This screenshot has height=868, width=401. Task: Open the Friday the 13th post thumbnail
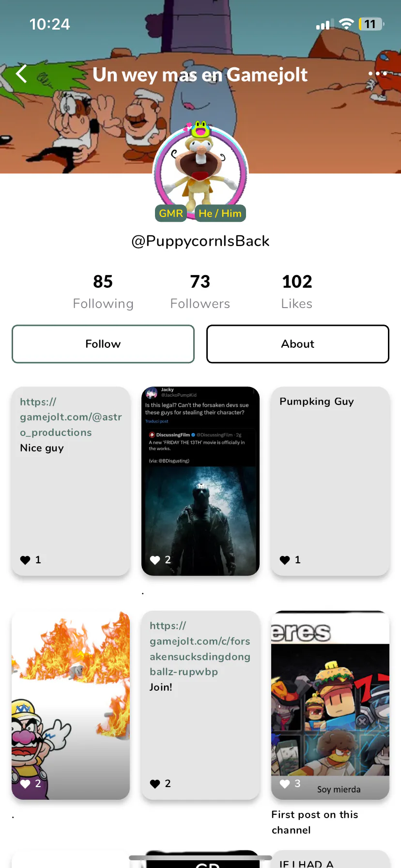[200, 481]
